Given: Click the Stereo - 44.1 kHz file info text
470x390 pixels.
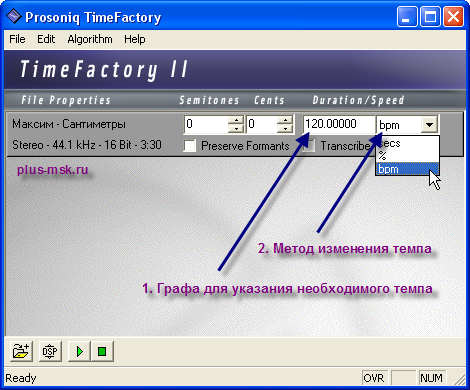Looking at the screenshot, I should coord(87,145).
